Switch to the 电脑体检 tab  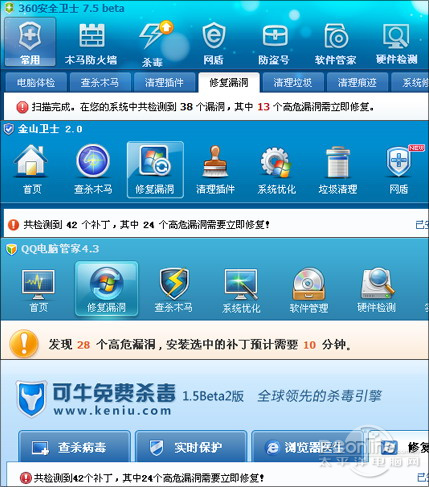tap(36, 82)
